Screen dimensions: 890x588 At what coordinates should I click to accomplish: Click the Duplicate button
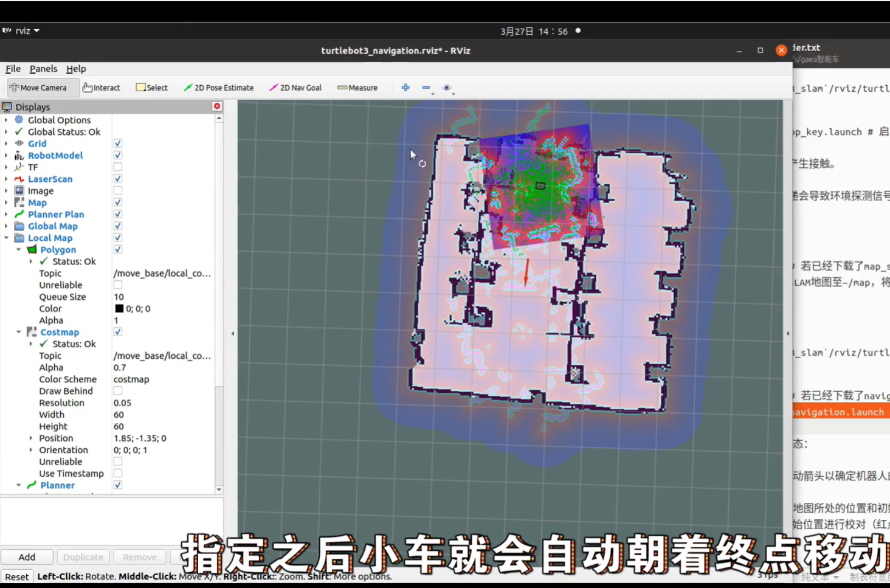coord(83,557)
